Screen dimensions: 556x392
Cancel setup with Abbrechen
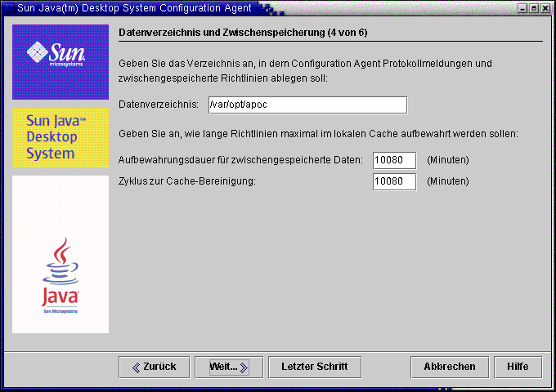coord(450,367)
